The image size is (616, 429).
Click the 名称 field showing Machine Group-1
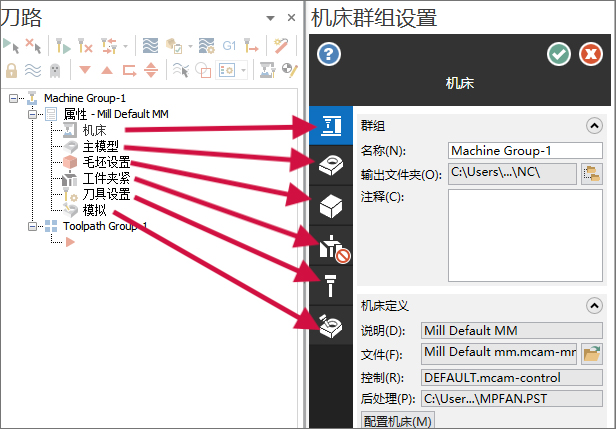pos(525,150)
